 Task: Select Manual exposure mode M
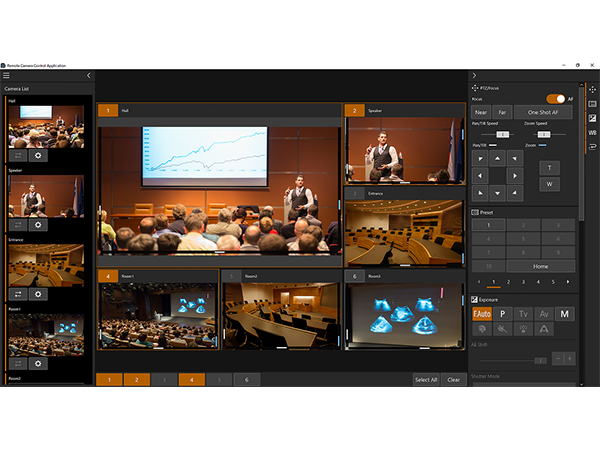564,314
